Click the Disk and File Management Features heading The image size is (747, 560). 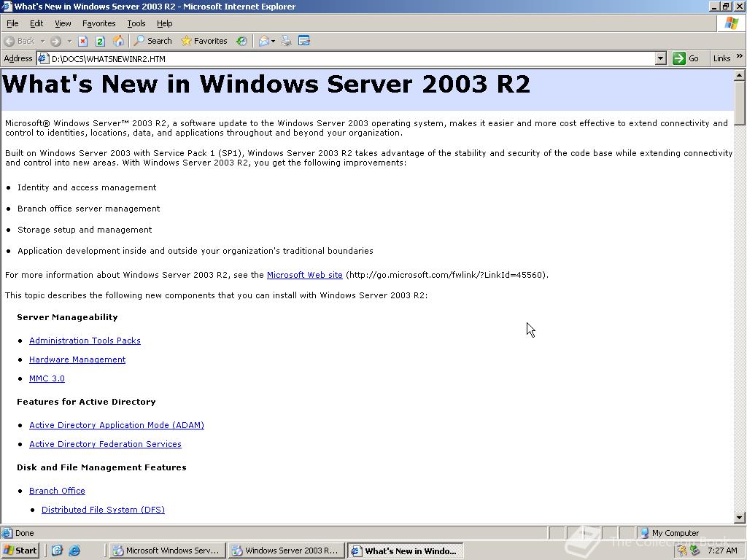pyautogui.click(x=101, y=467)
